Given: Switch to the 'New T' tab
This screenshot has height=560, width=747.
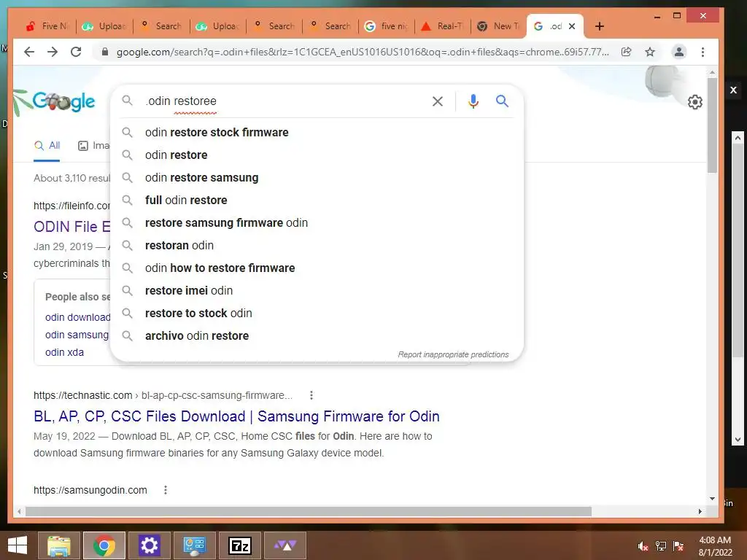Looking at the screenshot, I should tap(499, 26).
